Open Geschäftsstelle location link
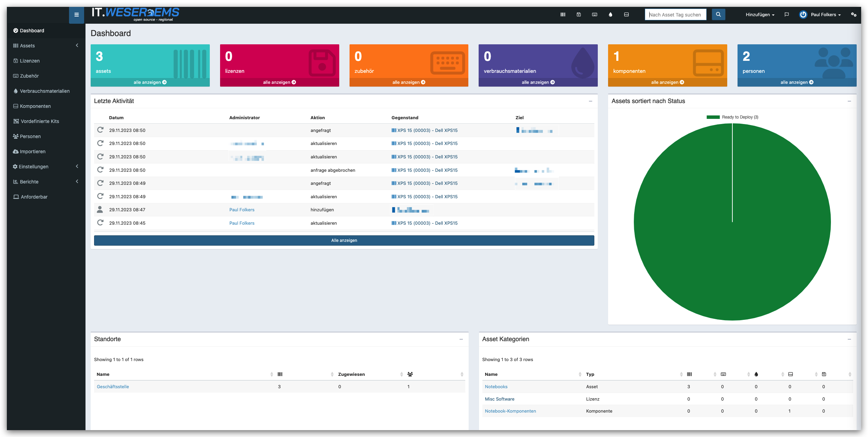 [x=113, y=387]
